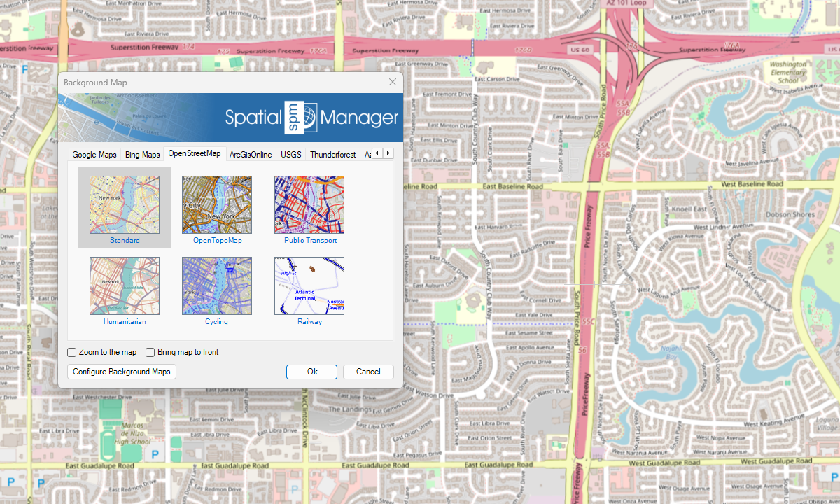The height and width of the screenshot is (504, 840).
Task: Switch to the Google Maps tab
Action: click(x=94, y=155)
